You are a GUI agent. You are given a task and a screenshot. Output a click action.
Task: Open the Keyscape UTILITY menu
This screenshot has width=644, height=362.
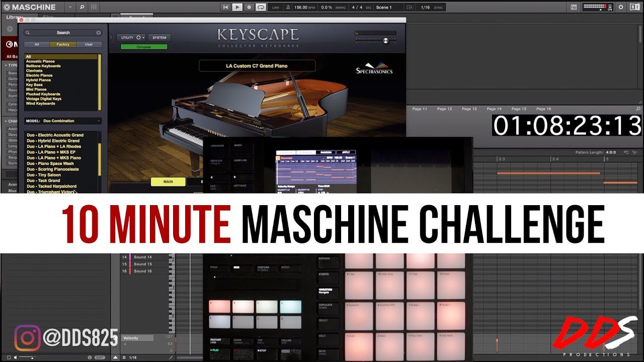132,38
